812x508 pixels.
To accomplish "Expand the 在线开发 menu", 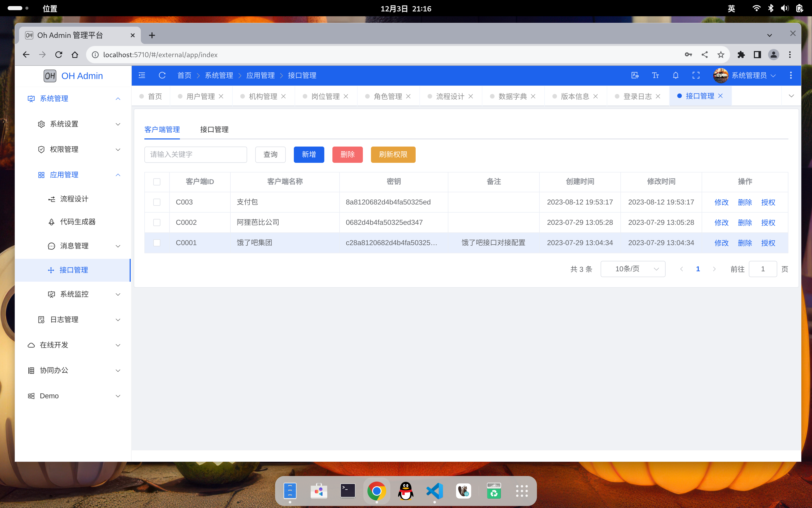I will (x=73, y=345).
